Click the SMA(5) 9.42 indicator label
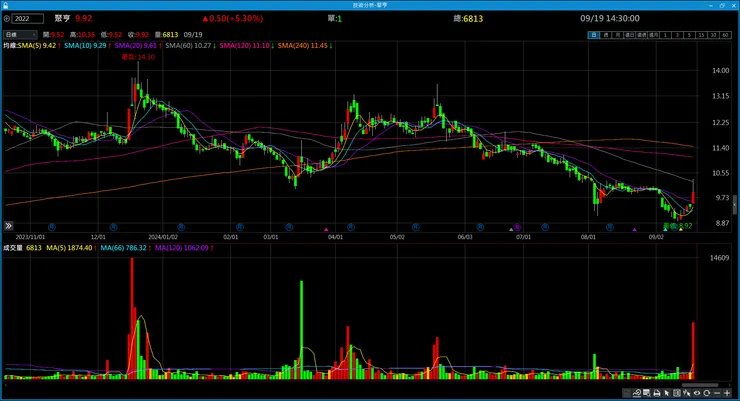 coord(37,46)
